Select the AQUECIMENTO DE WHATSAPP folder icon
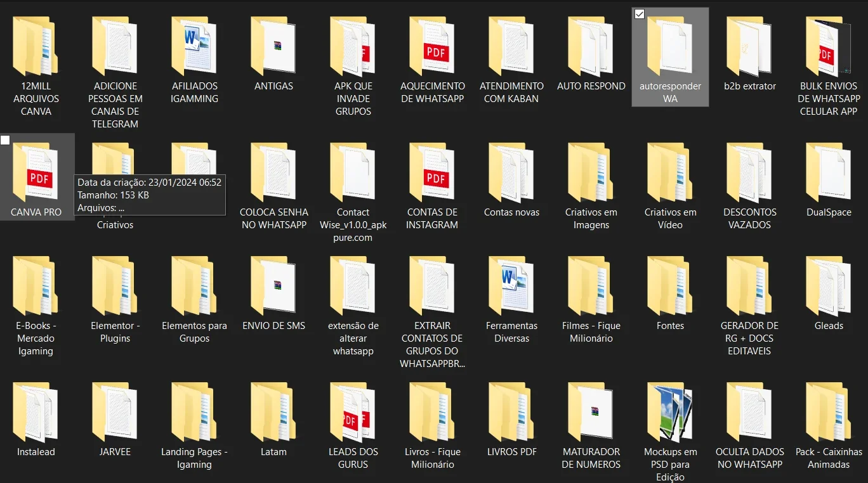This screenshot has width=868, height=483. coord(432,46)
